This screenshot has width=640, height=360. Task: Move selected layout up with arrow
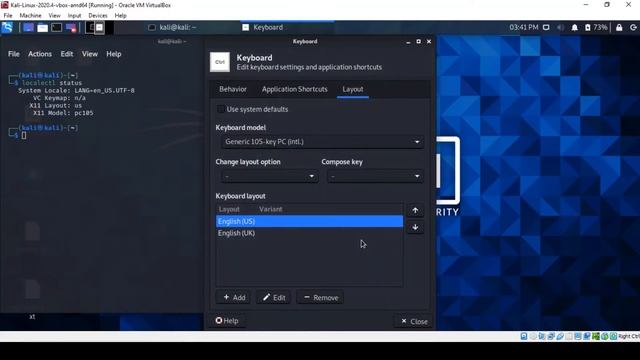[x=415, y=211]
